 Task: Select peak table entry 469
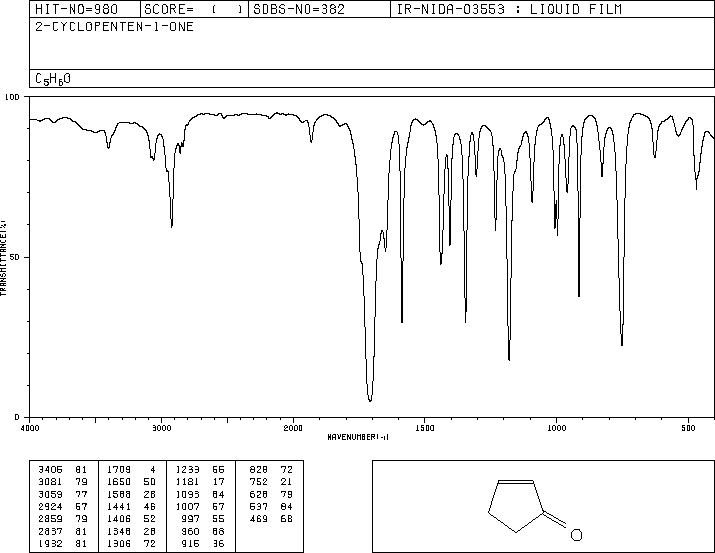coord(259,519)
